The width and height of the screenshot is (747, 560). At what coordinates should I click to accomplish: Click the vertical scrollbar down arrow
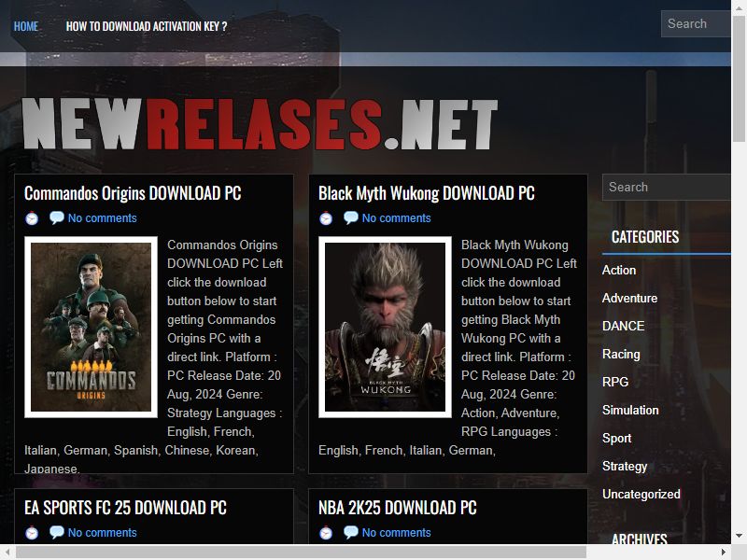coord(739,536)
